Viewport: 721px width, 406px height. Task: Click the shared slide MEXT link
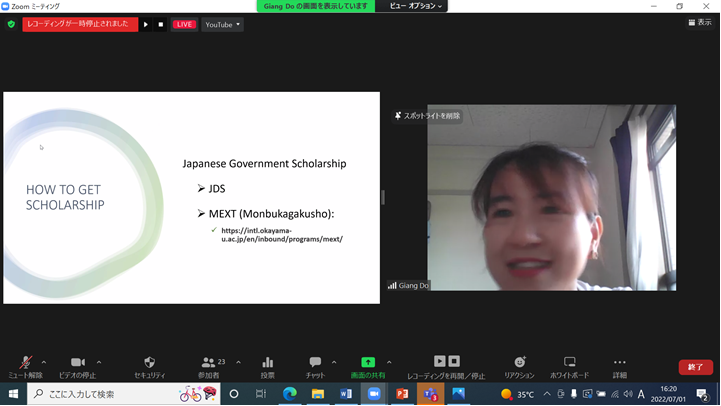coord(282,235)
